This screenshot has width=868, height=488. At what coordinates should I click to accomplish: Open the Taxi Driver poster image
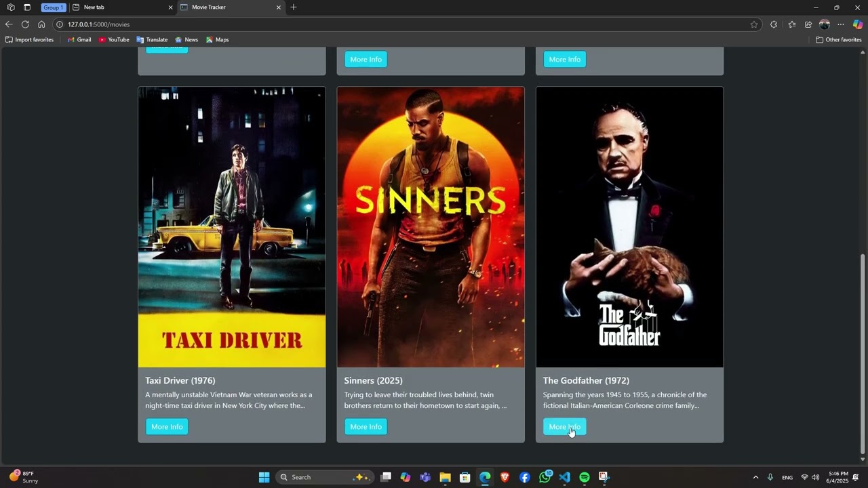pyautogui.click(x=232, y=227)
